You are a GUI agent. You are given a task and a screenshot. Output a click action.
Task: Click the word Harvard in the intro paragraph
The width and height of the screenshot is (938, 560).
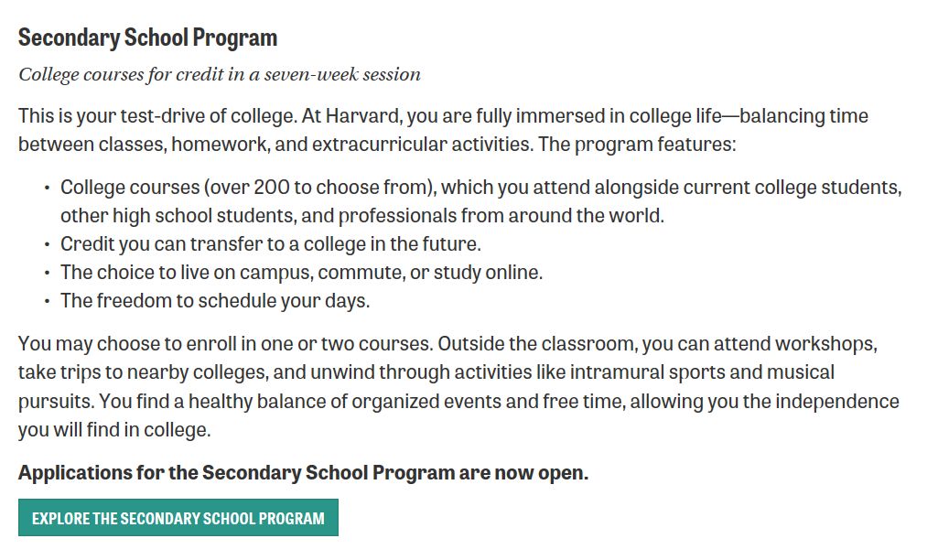(x=362, y=115)
